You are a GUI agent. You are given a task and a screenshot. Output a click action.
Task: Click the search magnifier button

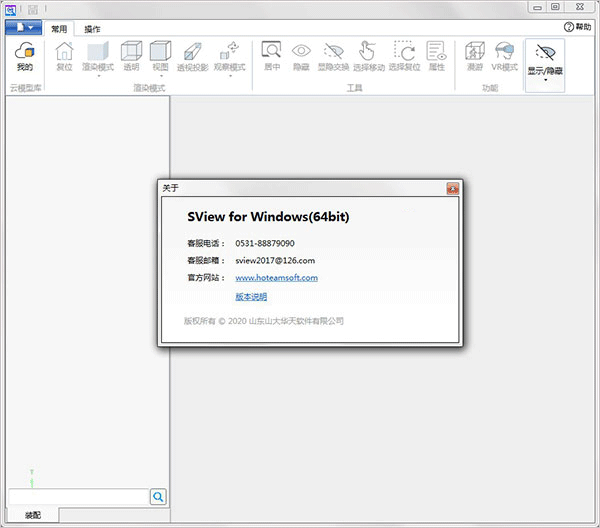[x=158, y=497]
